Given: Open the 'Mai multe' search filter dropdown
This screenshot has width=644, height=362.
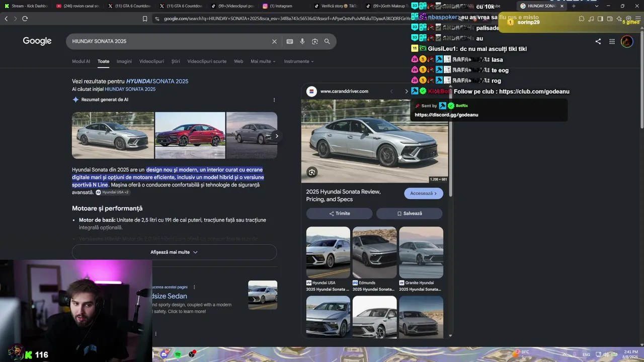Looking at the screenshot, I should point(263,61).
